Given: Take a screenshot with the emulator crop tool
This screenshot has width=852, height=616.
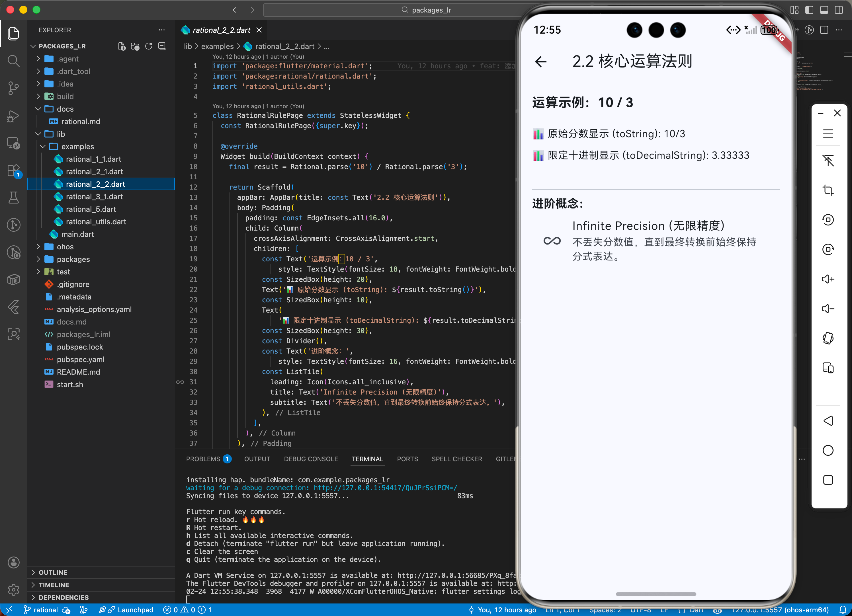Looking at the screenshot, I should (x=828, y=190).
